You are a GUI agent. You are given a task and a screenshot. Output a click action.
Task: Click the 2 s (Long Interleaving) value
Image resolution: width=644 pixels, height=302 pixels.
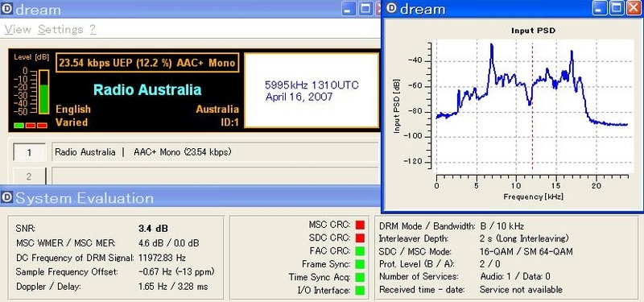point(524,238)
